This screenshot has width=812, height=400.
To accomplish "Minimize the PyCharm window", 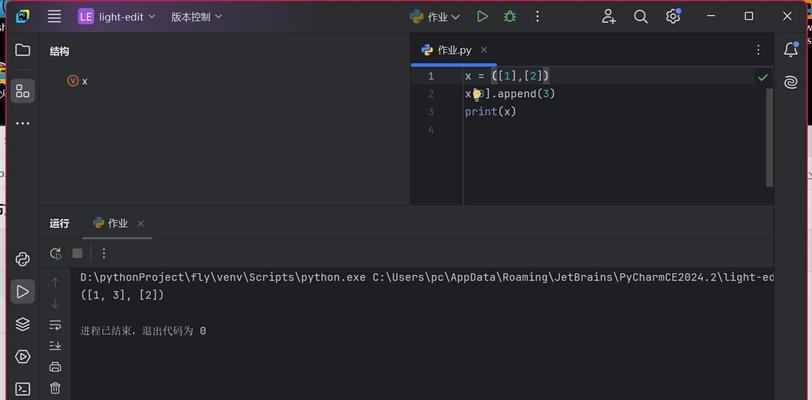I will (x=711, y=16).
